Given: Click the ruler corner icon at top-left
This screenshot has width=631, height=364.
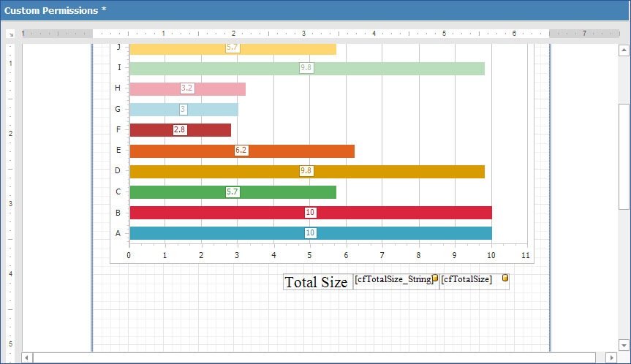Looking at the screenshot, I should (11, 34).
